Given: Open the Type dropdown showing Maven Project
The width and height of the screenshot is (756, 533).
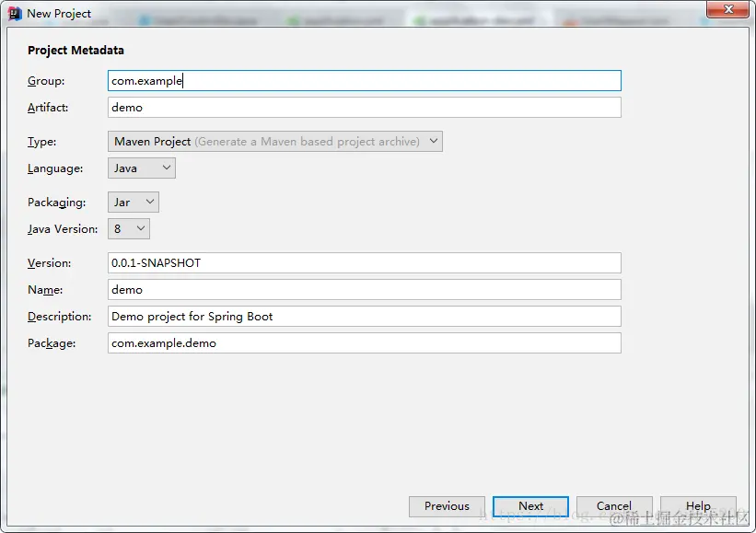Looking at the screenshot, I should pos(275,141).
